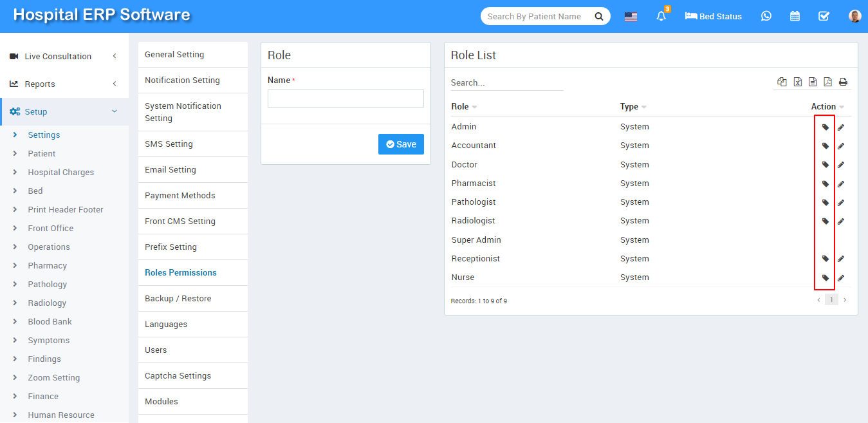Assign permissions for the Doctor role

(826, 165)
